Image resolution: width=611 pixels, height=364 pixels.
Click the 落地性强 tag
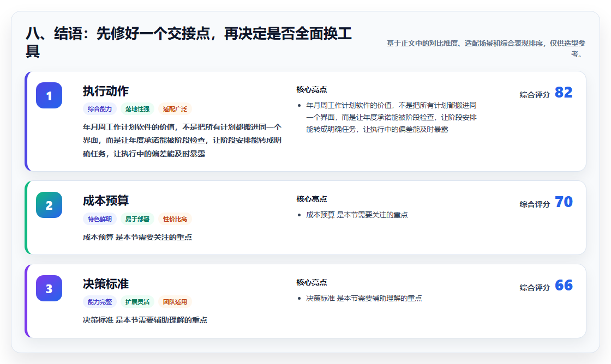point(137,109)
